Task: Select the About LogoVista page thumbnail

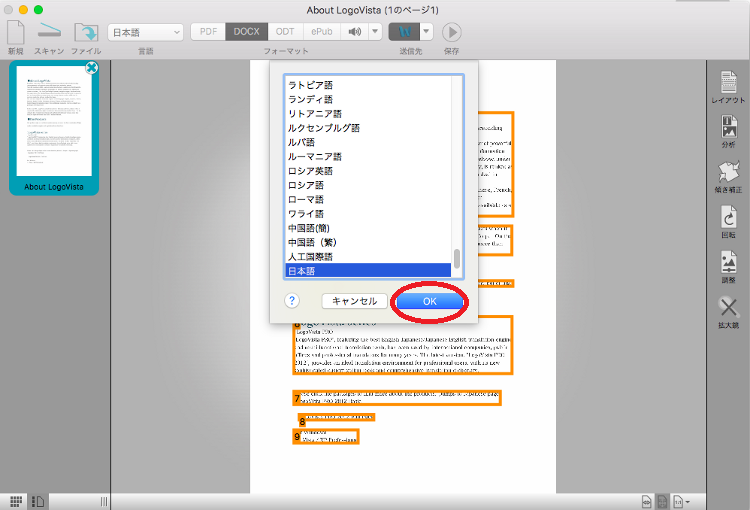Action: point(54,128)
